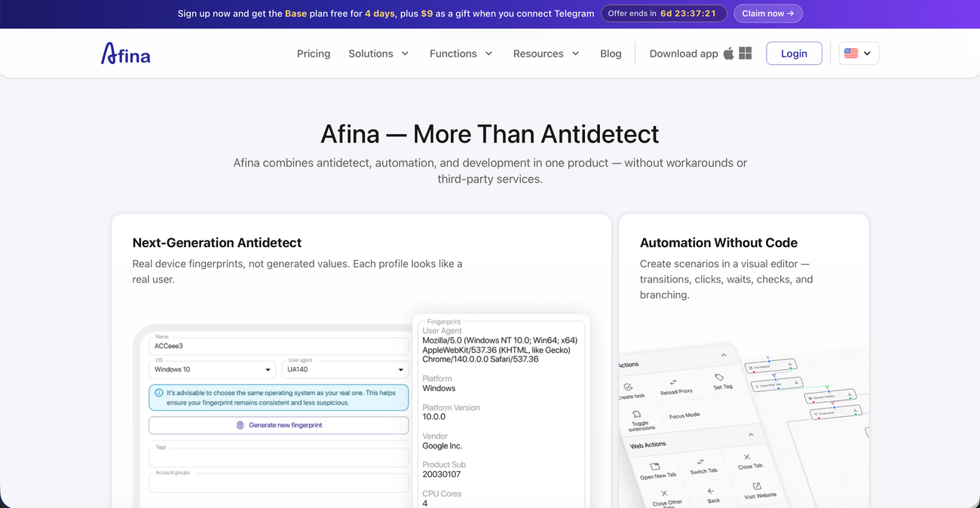Collapse the Actions section chevron
Screen dimensions: 980x508
point(724,355)
